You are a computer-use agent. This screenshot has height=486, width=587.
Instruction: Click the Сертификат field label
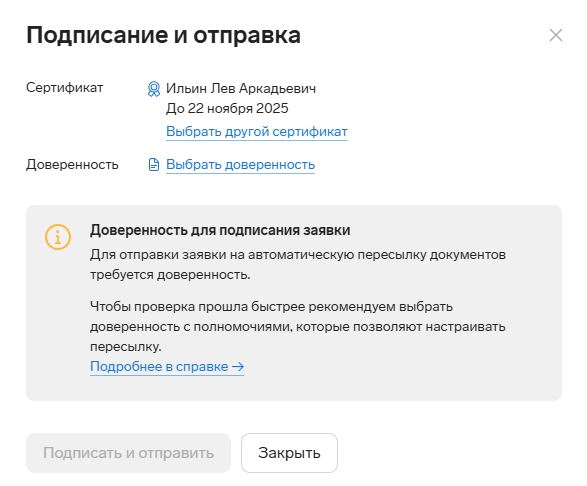tap(64, 88)
